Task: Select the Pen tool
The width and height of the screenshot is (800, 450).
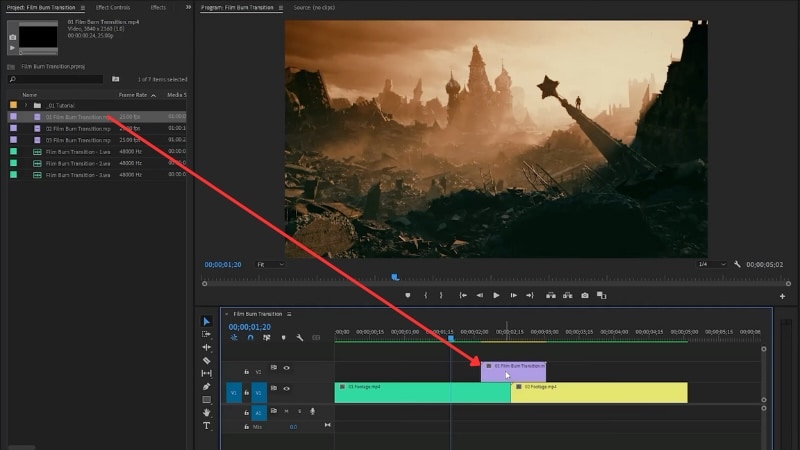Action: [207, 386]
